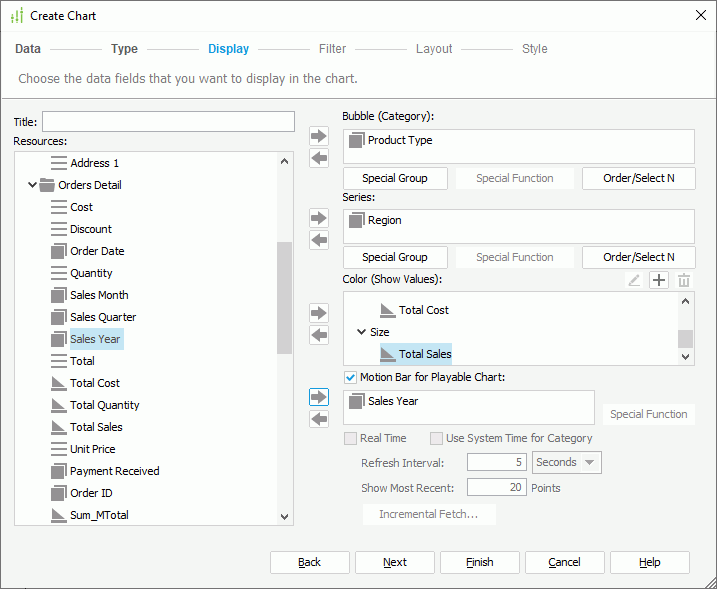Click the Title input field
Image resolution: width=717 pixels, height=589 pixels.
point(168,121)
